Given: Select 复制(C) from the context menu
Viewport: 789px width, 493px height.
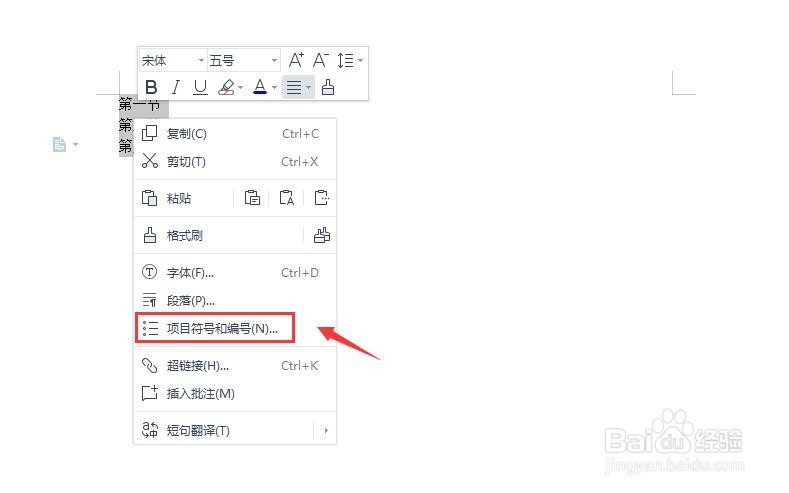Looking at the screenshot, I should tap(234, 134).
